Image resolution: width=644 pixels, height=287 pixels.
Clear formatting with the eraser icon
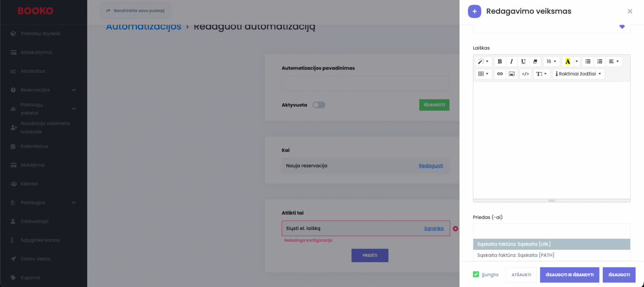[x=535, y=62]
